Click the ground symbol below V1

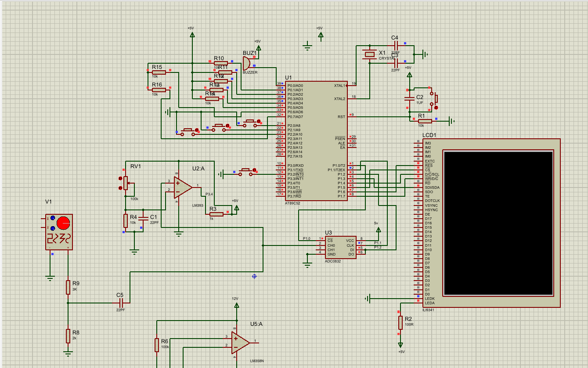pyautogui.click(x=50, y=277)
